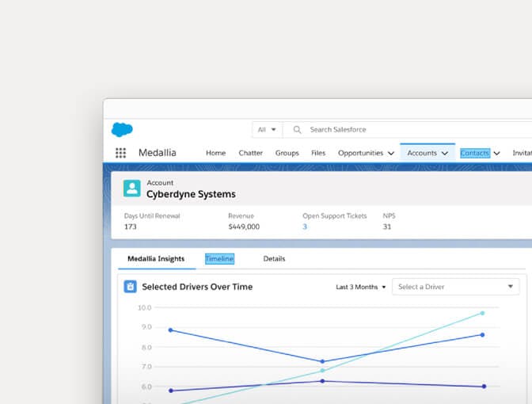Open the 3 open support tickets link
Screen dimensions: 532x404
305,227
